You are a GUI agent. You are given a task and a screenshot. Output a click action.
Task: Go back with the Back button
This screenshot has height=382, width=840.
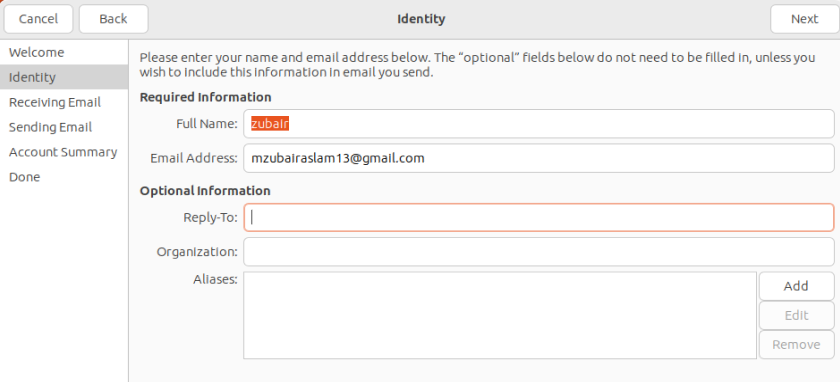114,19
